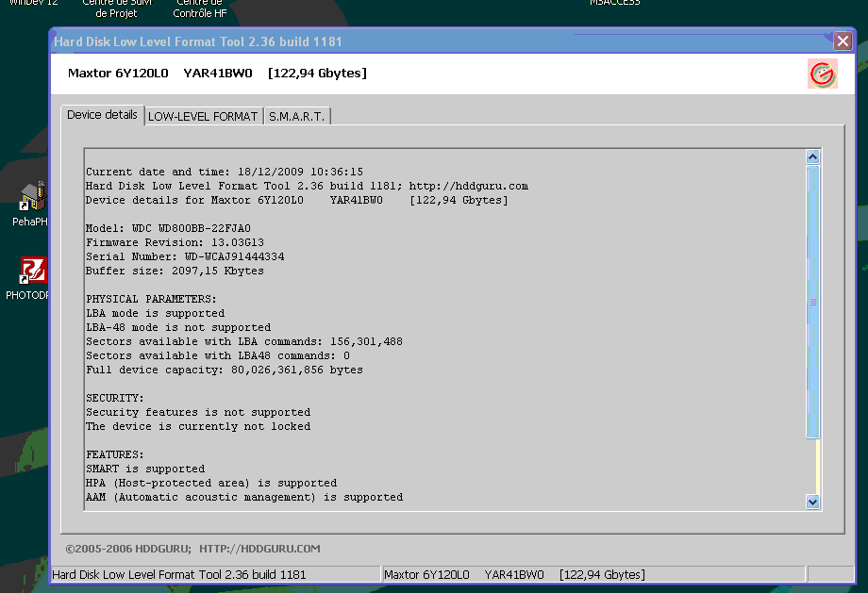Select the Device details tab
The width and height of the screenshot is (868, 593).
click(103, 114)
